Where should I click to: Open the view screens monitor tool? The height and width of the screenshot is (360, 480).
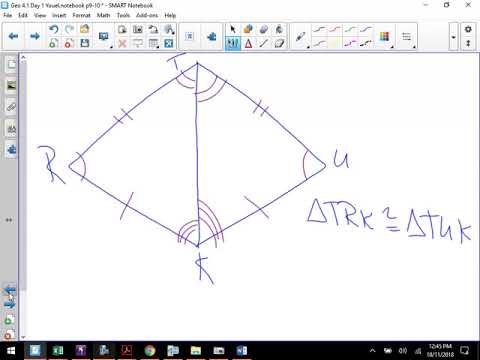(x=103, y=36)
